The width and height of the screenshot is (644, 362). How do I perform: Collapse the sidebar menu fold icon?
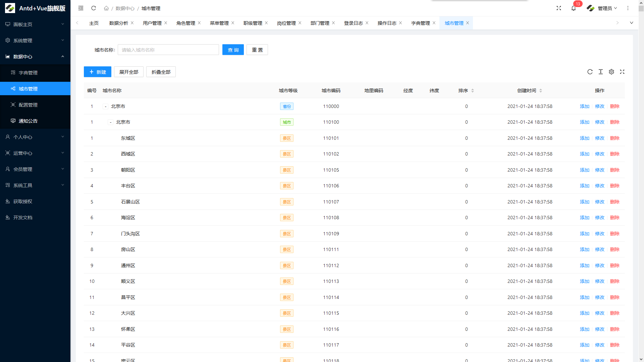(x=81, y=8)
